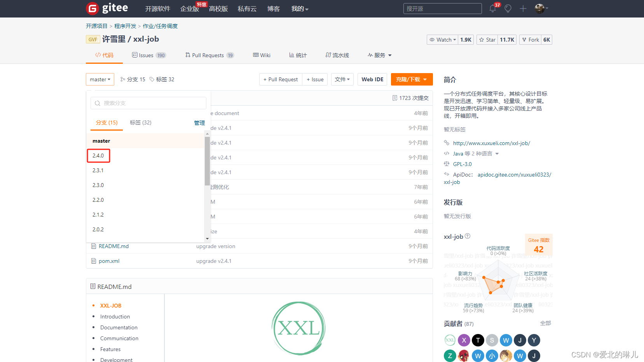Click the commit history icon beside 1723 次提交

tap(395, 98)
